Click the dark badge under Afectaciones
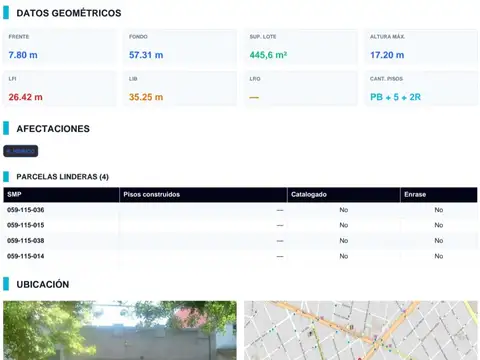Screen dimensions: 480x360 tap(21, 151)
